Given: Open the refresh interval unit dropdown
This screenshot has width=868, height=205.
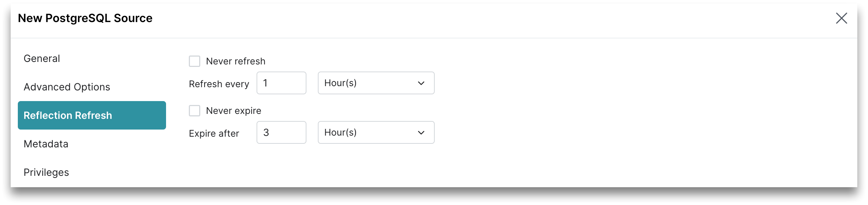Looking at the screenshot, I should (x=376, y=83).
